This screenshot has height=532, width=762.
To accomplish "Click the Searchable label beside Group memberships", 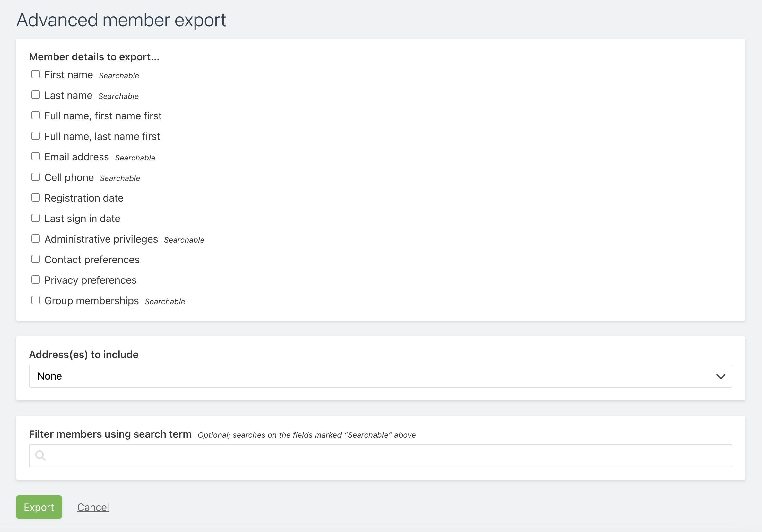I will click(165, 302).
